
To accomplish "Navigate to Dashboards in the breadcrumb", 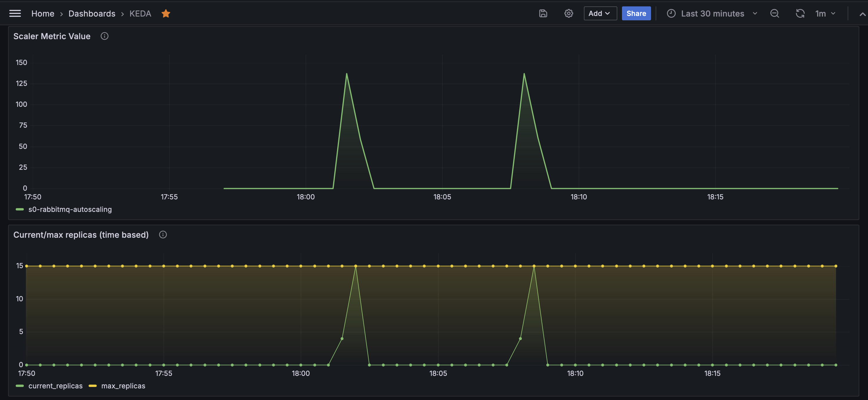I will pyautogui.click(x=92, y=13).
